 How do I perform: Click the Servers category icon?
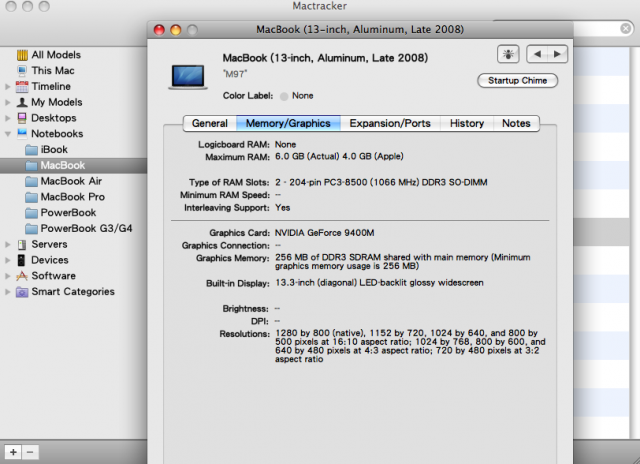pyautogui.click(x=22, y=244)
